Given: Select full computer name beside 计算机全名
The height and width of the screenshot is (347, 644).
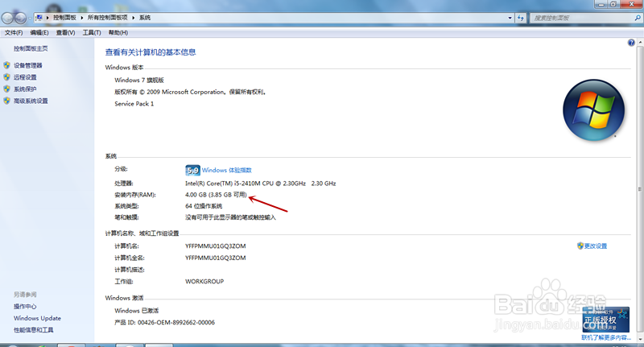Looking at the screenshot, I should pyautogui.click(x=216, y=258).
